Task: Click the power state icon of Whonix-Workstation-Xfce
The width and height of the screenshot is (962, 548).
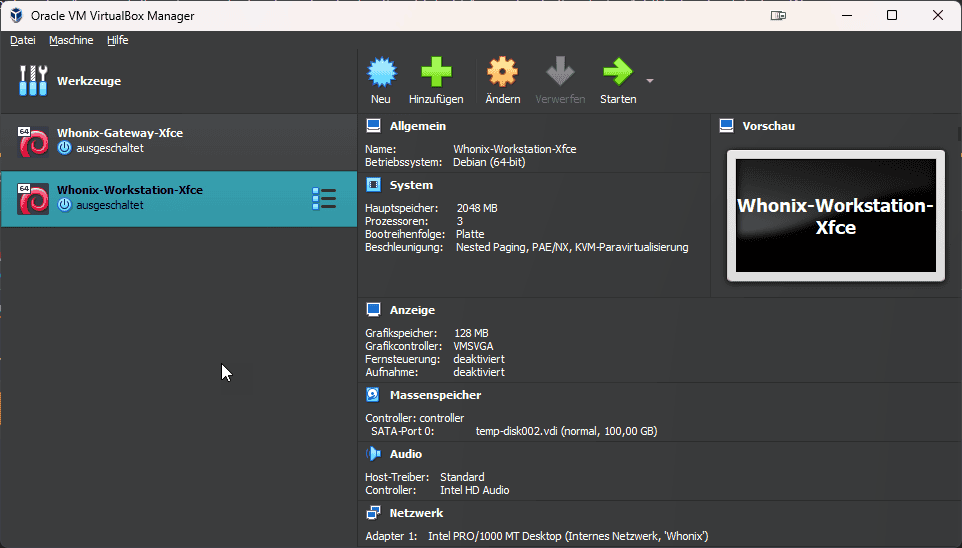Action: [x=64, y=205]
